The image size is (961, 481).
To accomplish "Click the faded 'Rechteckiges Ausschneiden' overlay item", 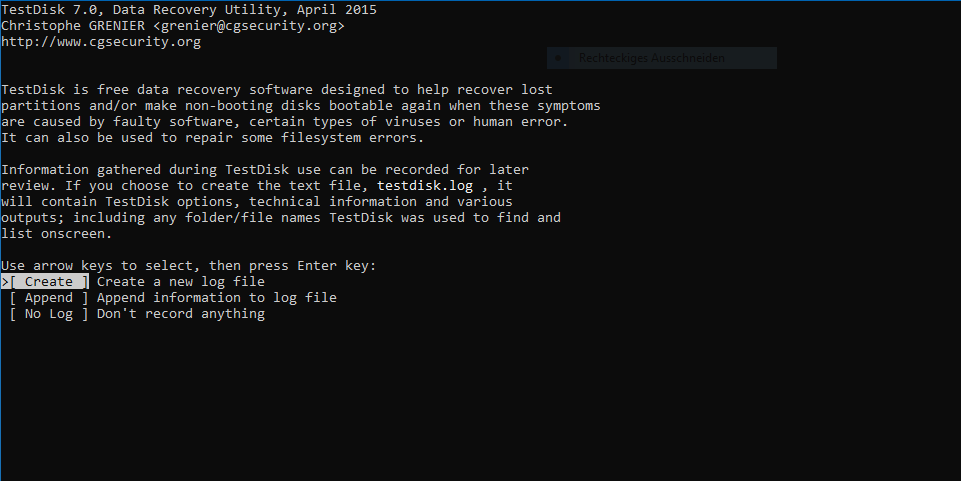I will click(651, 58).
